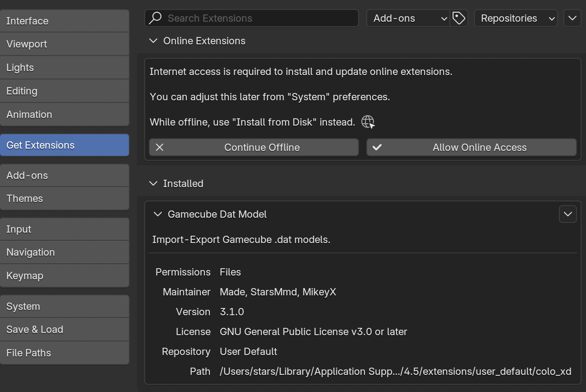Click the globe online access icon
Screen dimensions: 586x392
coord(368,122)
